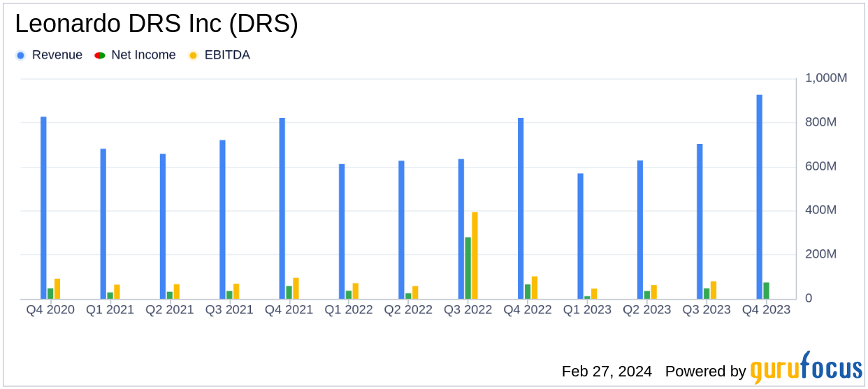The width and height of the screenshot is (868, 389).
Task: Click the yellow EBITDA legend dot
Action: (x=193, y=55)
